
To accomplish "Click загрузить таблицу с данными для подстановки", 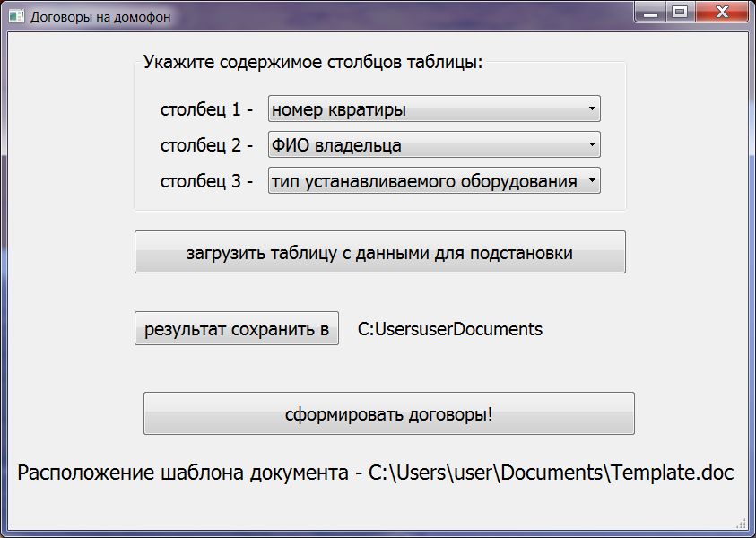I will point(380,252).
